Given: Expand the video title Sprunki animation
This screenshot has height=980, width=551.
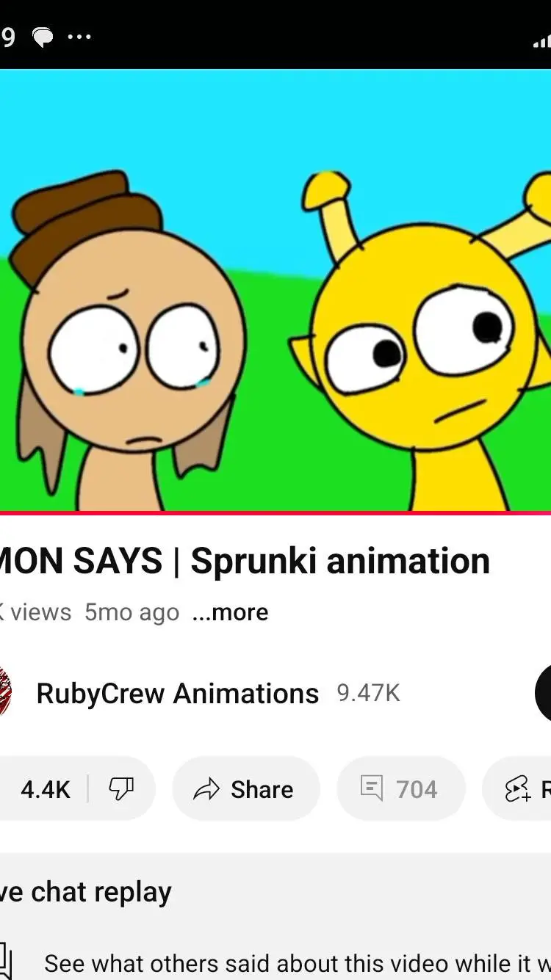Looking at the screenshot, I should coord(245,562).
